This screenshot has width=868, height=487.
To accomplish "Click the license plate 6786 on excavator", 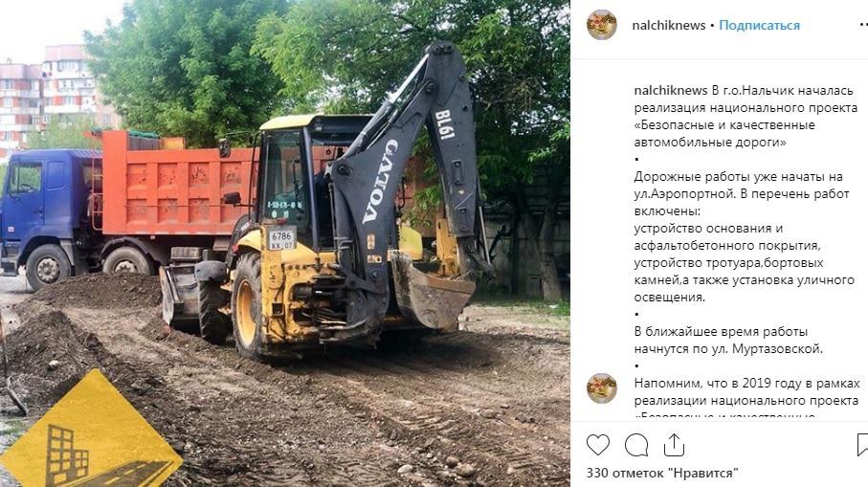I will 281,238.
